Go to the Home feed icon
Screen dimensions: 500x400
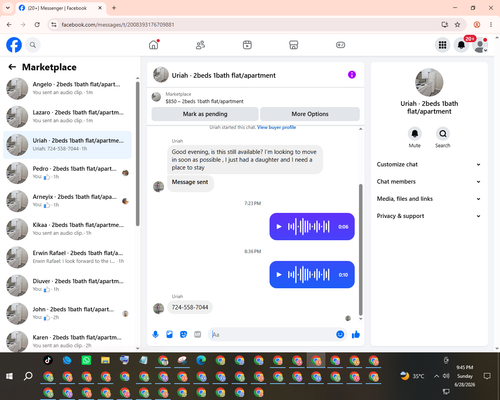[154, 45]
